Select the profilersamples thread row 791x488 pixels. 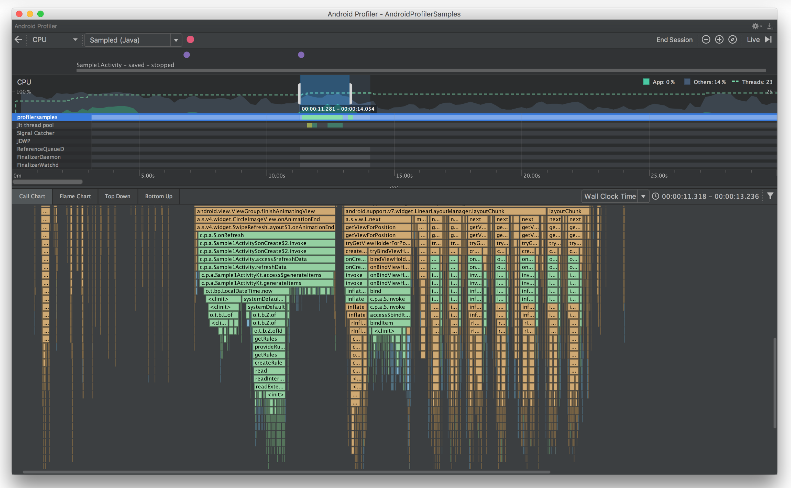394,117
